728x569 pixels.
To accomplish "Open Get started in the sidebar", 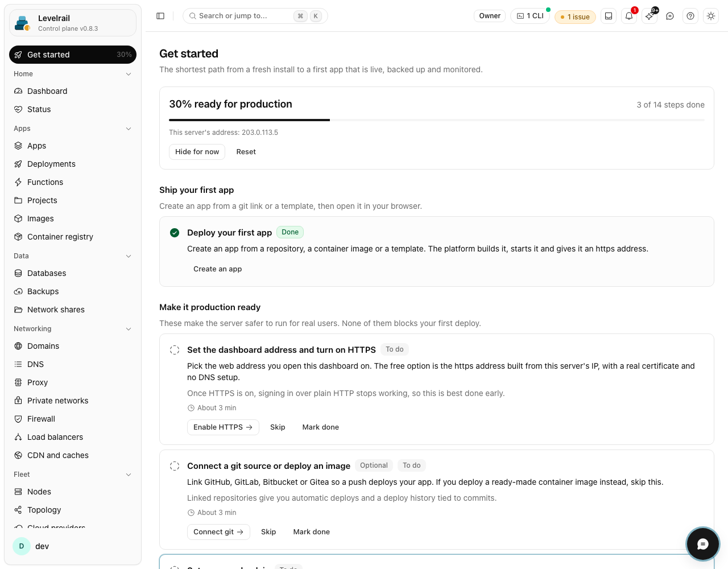I will (73, 55).
